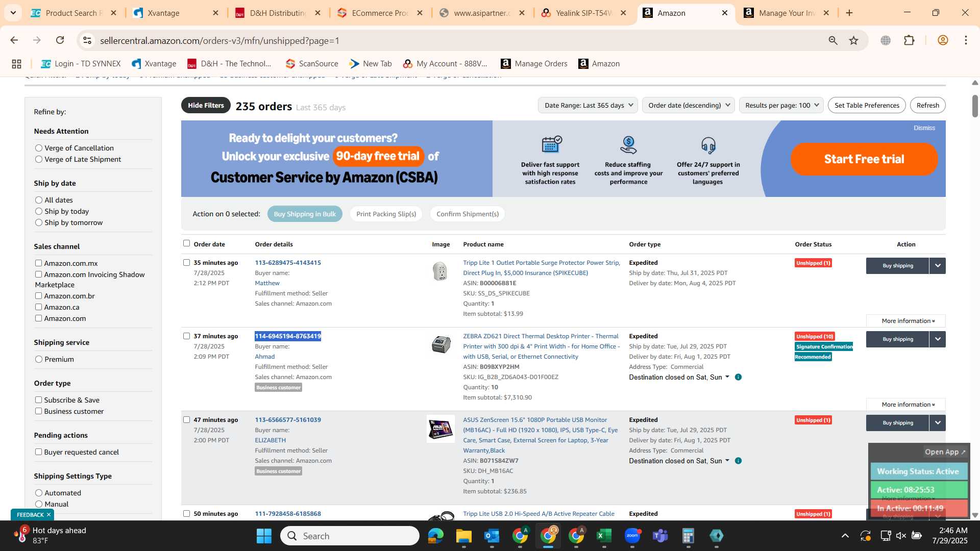This screenshot has height=551, width=980.
Task: Choose the Ship by today radio option
Action: tap(39, 211)
